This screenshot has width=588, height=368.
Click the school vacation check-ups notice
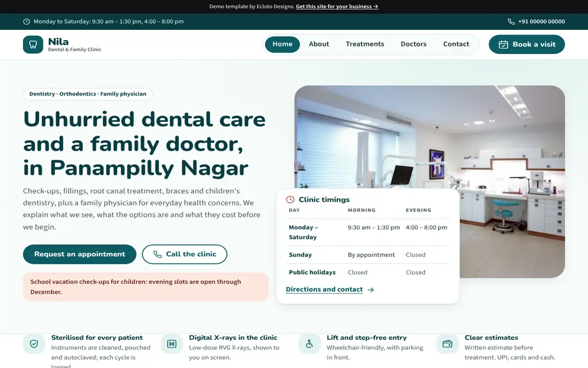tap(146, 287)
